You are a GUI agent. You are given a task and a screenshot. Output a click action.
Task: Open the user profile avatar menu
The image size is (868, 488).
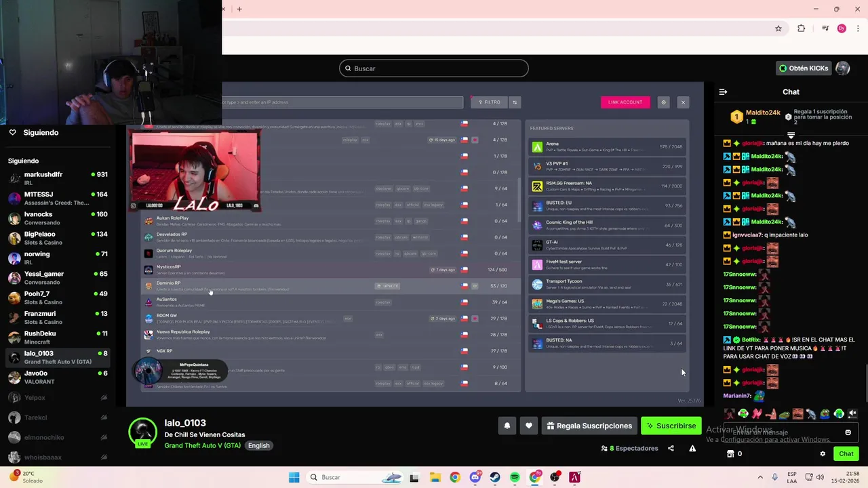(x=842, y=68)
